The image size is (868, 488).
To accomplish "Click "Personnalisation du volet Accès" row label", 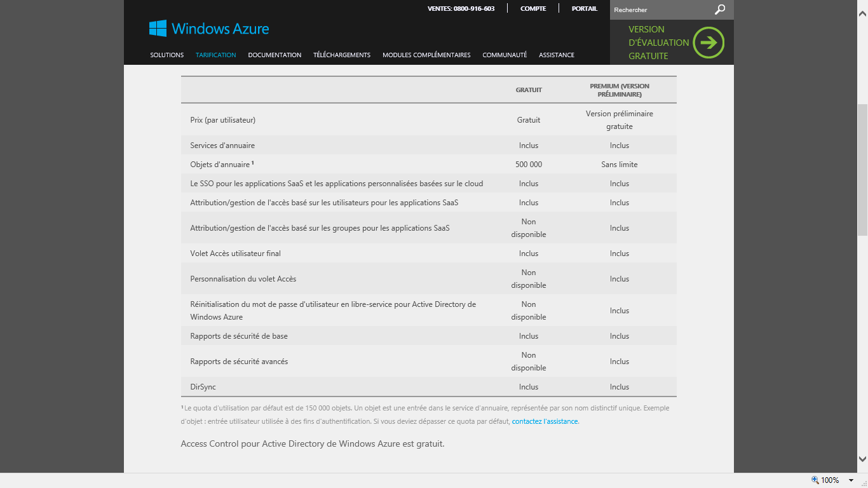I will [x=243, y=279].
